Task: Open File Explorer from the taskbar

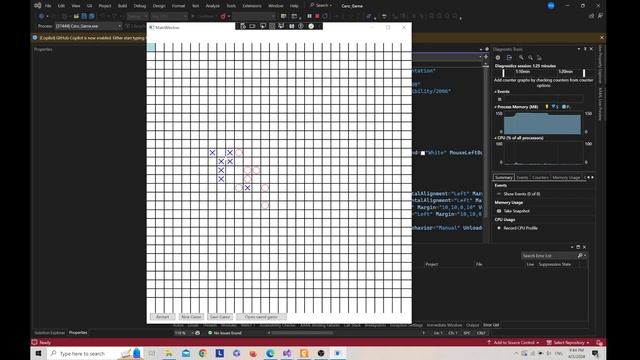Action: 169,353
